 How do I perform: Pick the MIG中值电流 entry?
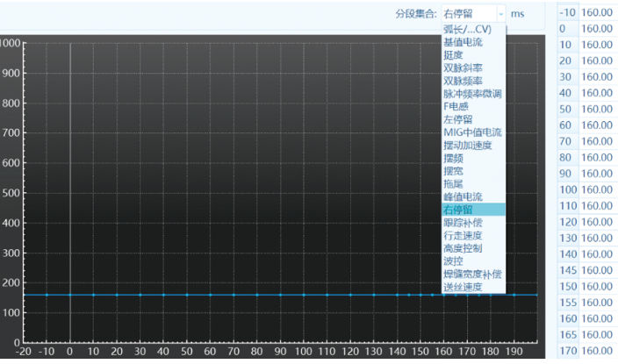472,132
